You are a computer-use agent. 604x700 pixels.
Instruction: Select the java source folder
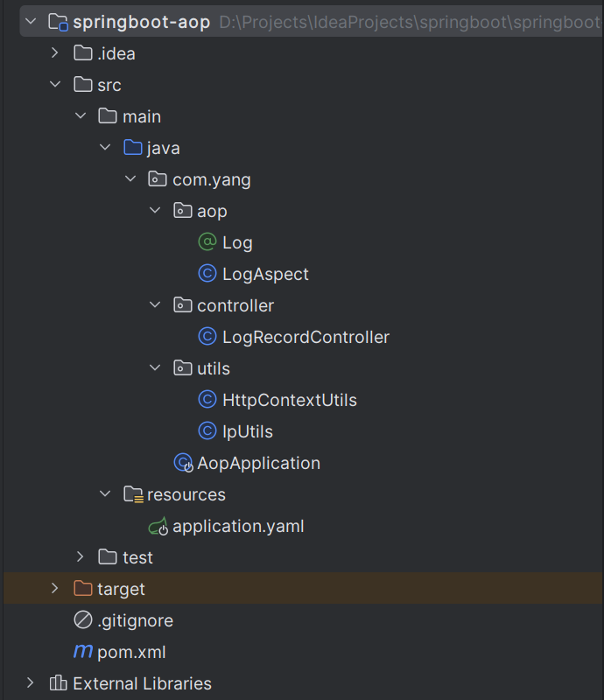163,148
